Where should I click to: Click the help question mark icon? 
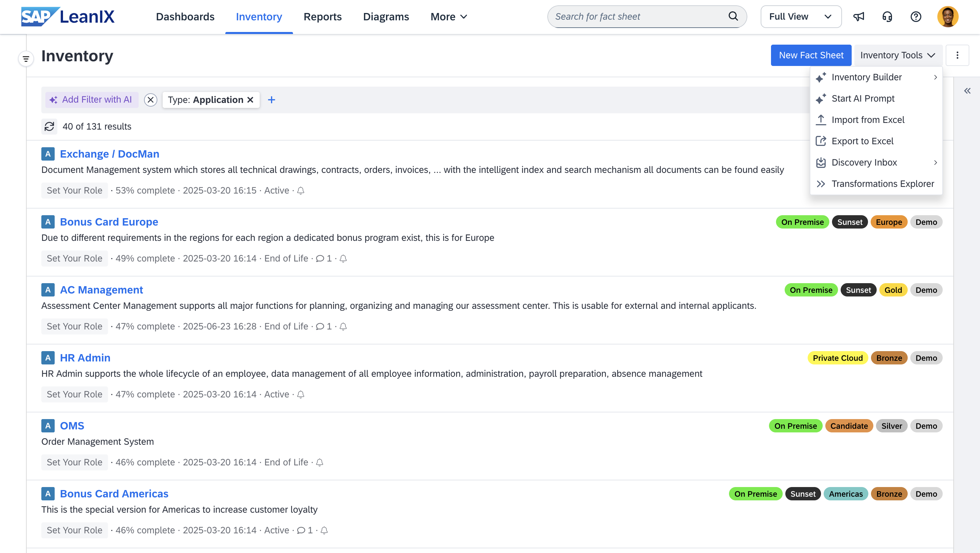pyautogui.click(x=916, y=17)
